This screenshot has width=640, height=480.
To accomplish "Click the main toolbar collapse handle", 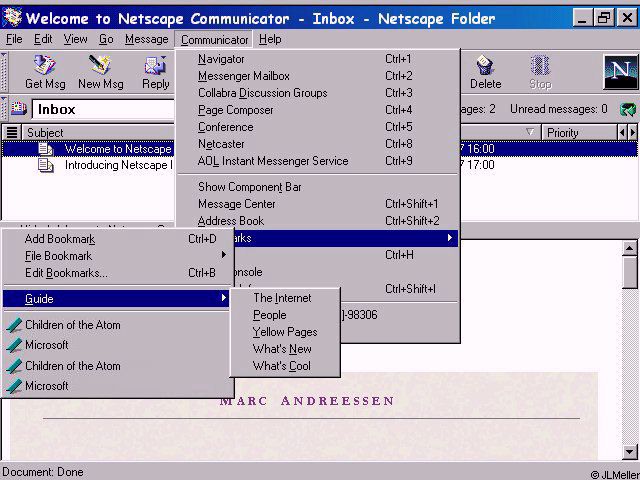I will click(4, 72).
